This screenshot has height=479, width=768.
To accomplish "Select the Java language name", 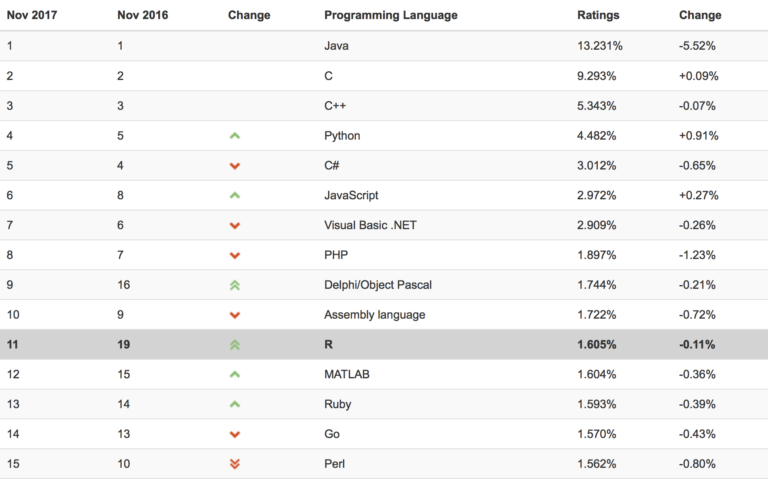I will tap(336, 46).
